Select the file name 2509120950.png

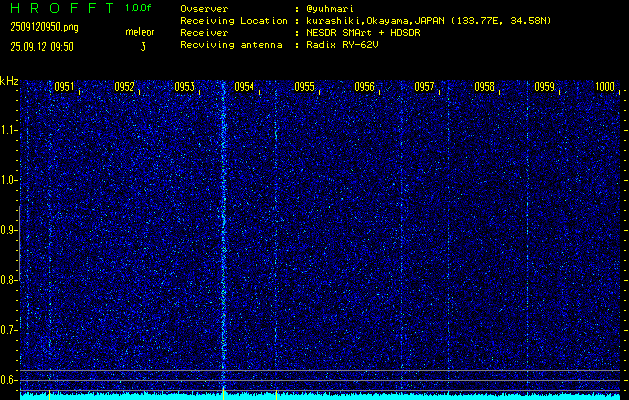(x=44, y=27)
